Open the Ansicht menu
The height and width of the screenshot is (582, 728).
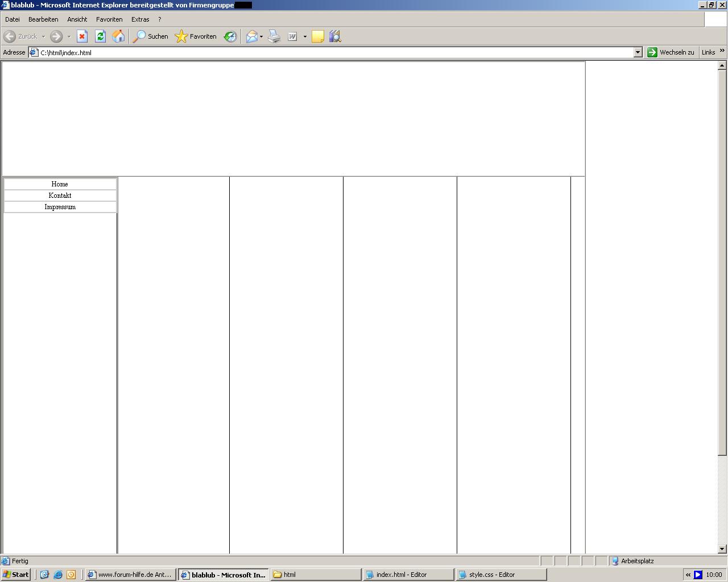coord(77,19)
